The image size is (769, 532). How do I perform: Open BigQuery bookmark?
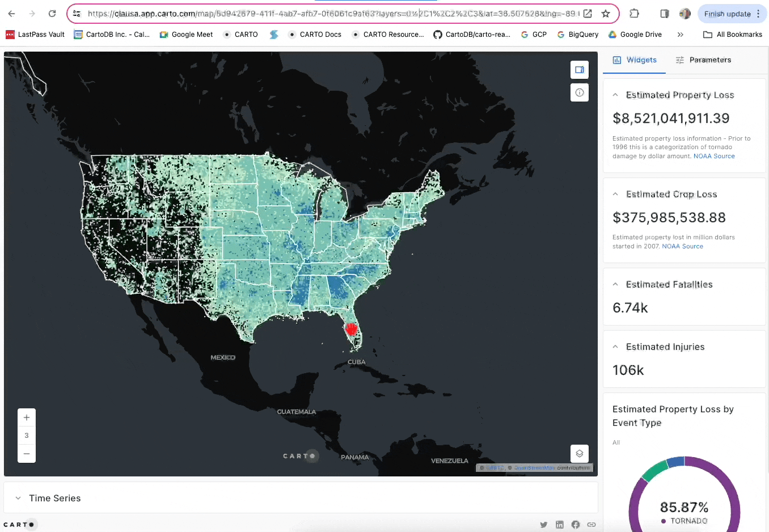(x=578, y=35)
